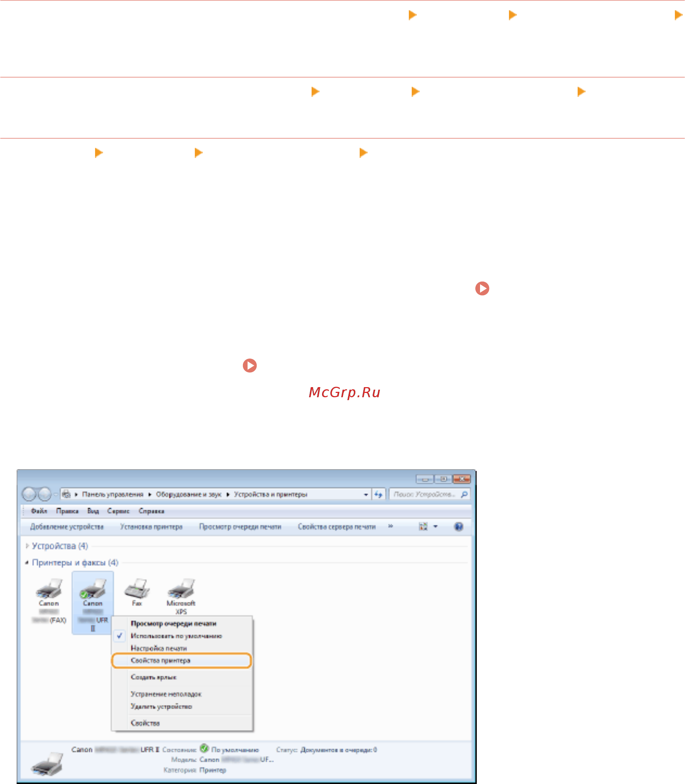The height and width of the screenshot is (784, 685).
Task: Click the refresh icon beside address bar
Action: [x=378, y=494]
